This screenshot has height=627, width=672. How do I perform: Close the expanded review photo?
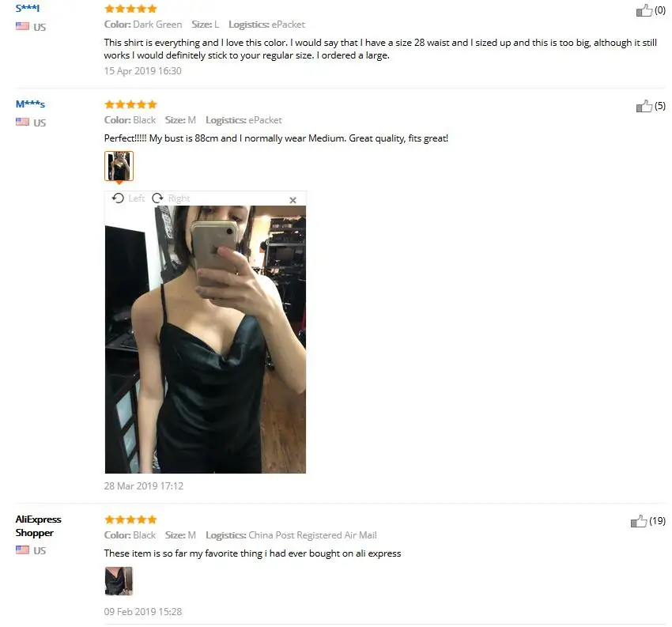coord(293,200)
